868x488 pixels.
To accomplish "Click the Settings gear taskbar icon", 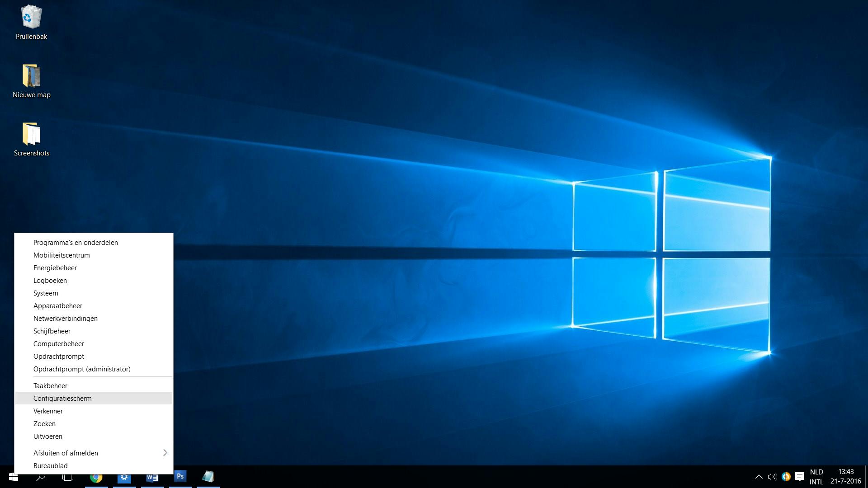I will pyautogui.click(x=124, y=477).
